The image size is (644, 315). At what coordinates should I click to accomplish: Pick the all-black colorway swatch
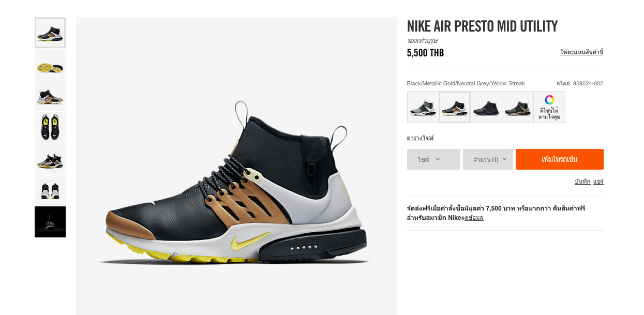[486, 107]
